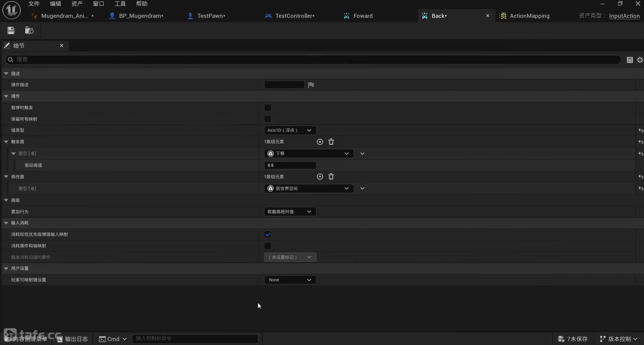Open the 输出日志 output log
The width and height of the screenshot is (644, 345).
[x=72, y=339]
